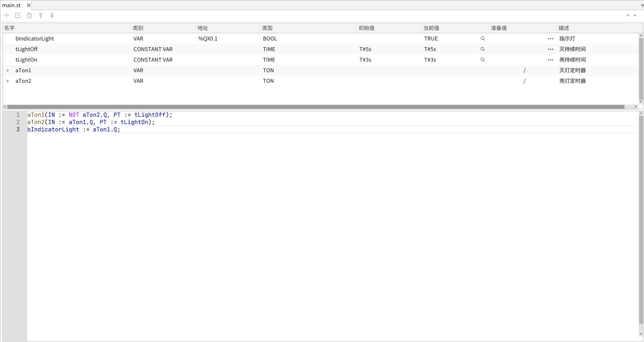
Task: Click variable table horizontal scrollbar
Action: coord(316,107)
